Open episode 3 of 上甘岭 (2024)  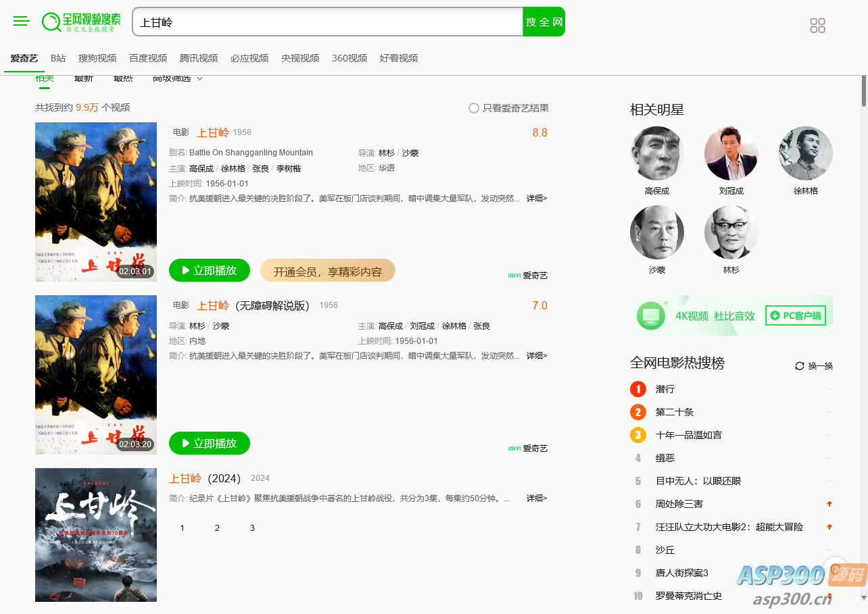(252, 528)
